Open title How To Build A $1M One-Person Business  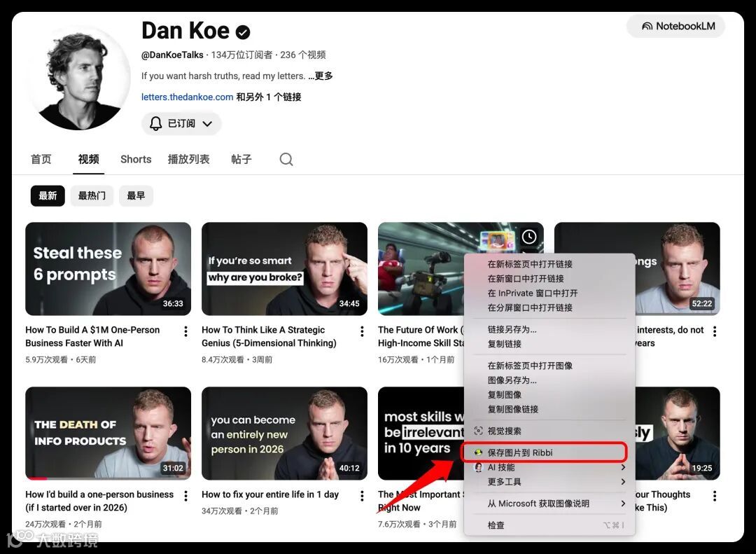pos(92,336)
